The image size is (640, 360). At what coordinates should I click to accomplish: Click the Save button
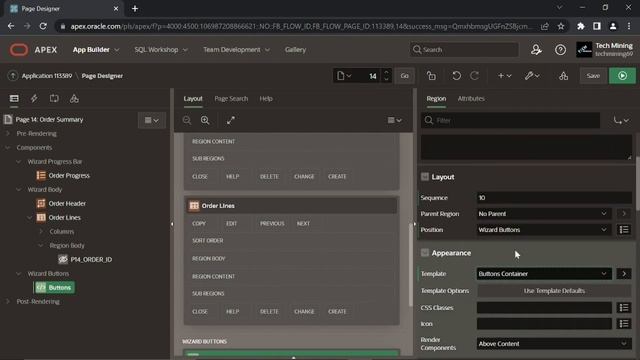593,76
